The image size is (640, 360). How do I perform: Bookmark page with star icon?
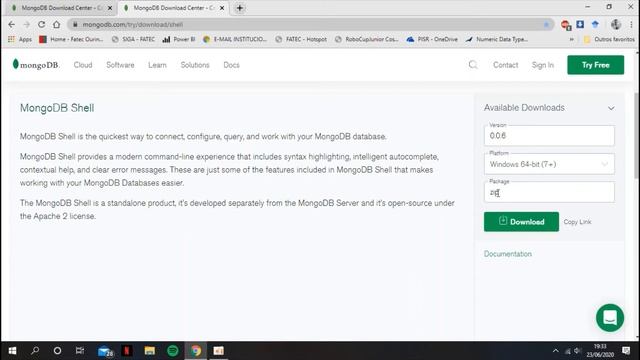tap(546, 24)
